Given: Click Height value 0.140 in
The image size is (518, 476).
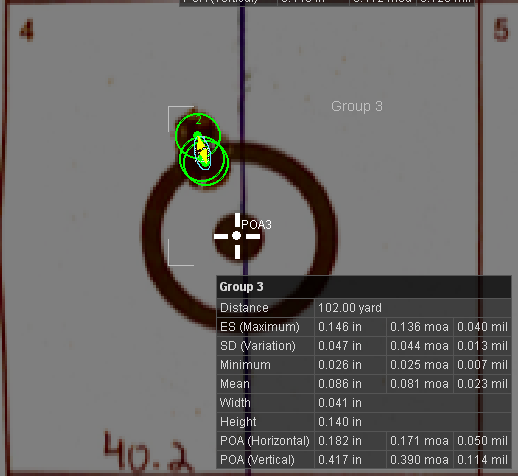Looking at the screenshot, I should click(x=340, y=422).
